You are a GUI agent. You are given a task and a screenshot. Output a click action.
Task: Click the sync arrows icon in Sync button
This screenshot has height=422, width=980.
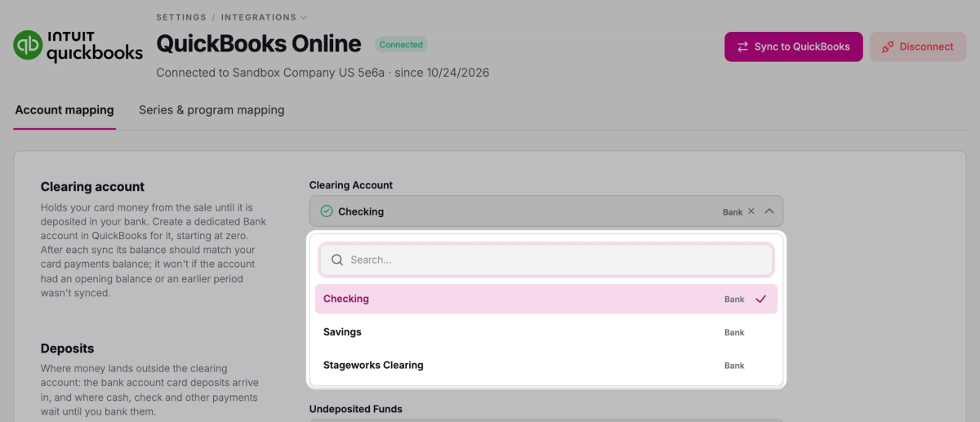coord(742,47)
